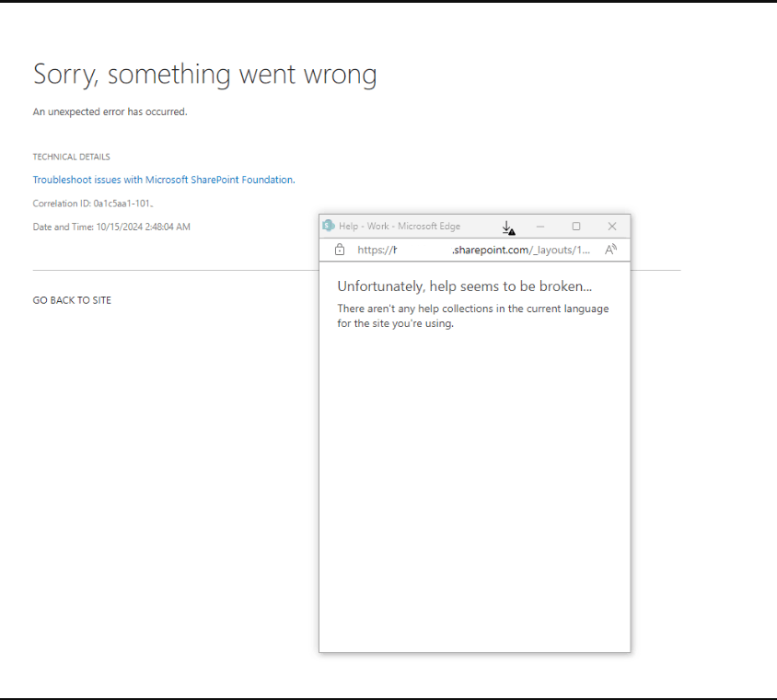
Task: Open the downloads warning icon in Help window
Action: point(508,227)
